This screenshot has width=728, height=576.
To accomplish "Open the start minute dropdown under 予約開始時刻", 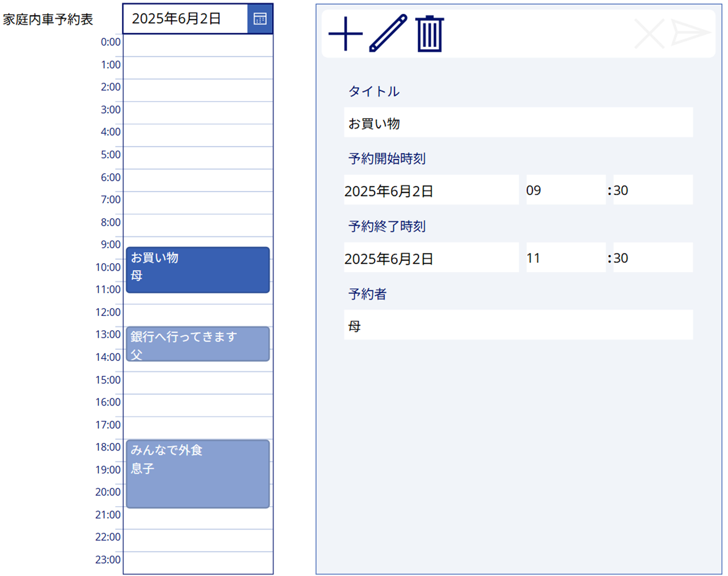I will 653,190.
